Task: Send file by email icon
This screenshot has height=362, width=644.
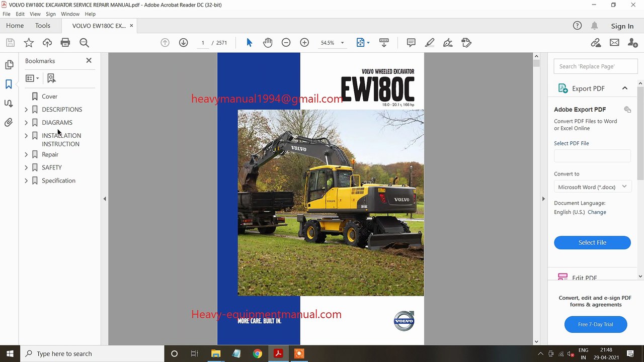Action: tap(614, 43)
